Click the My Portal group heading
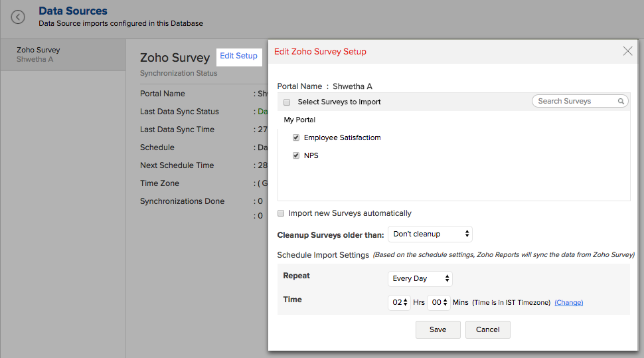 299,120
